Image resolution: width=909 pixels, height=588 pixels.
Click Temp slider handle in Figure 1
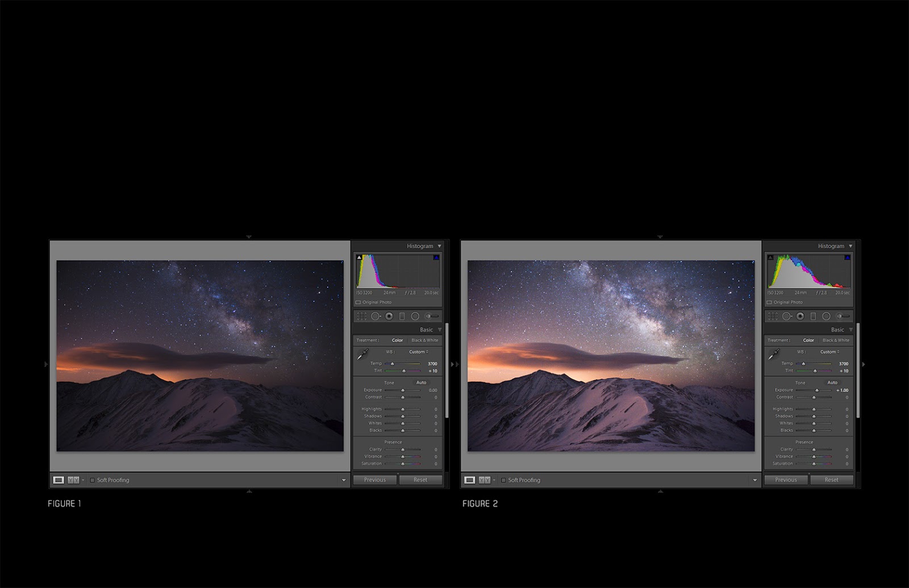[x=392, y=364]
